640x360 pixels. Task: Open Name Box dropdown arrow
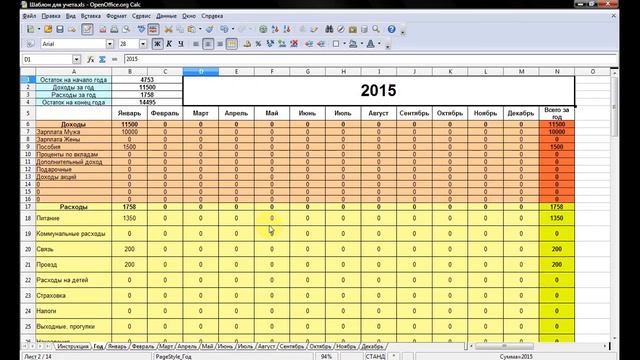pos(76,60)
